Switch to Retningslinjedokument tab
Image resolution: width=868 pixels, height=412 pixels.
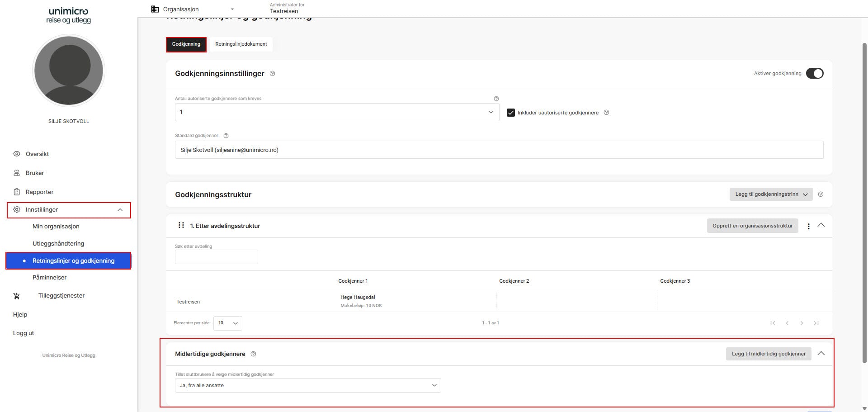tap(241, 44)
